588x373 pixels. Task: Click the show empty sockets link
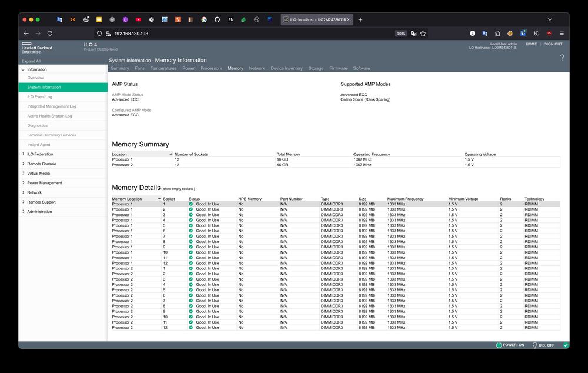[x=179, y=189]
